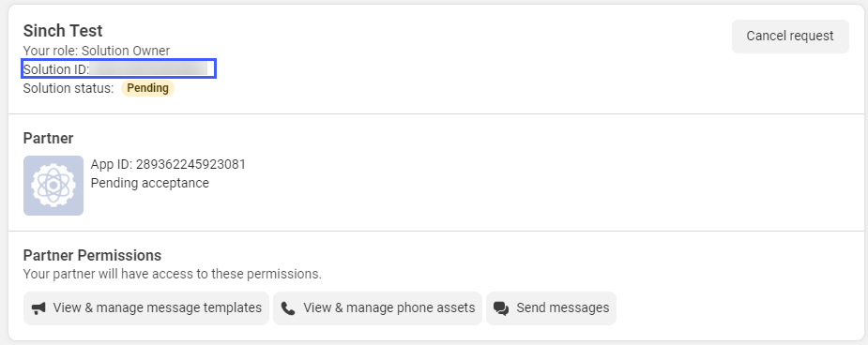Click the chat bubbles icon for Send messages
Screen dimensions: 868x345
501,307
